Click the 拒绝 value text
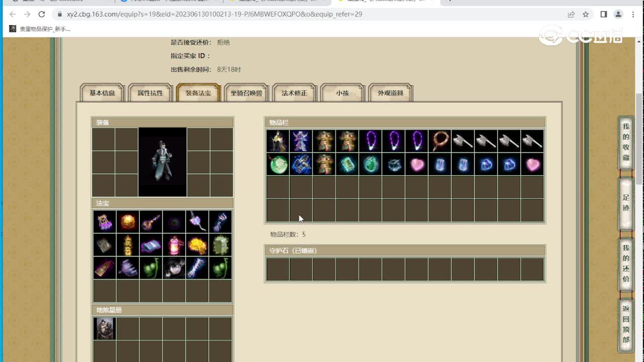The height and width of the screenshot is (362, 644). click(x=223, y=42)
